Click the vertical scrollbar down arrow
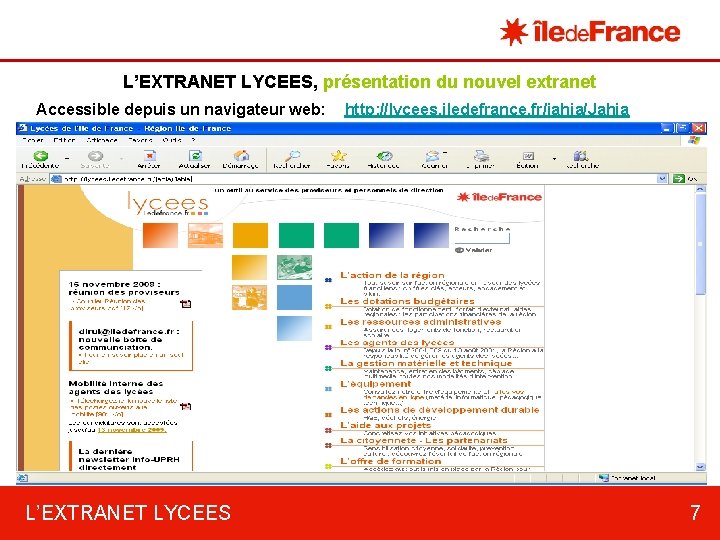 700,467
